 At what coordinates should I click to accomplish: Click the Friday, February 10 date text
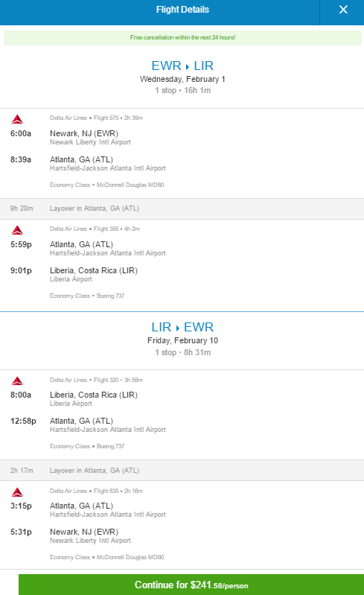point(182,341)
